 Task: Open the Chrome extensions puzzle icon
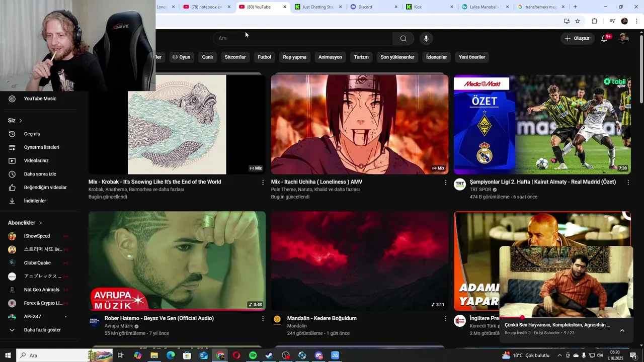tap(594, 21)
